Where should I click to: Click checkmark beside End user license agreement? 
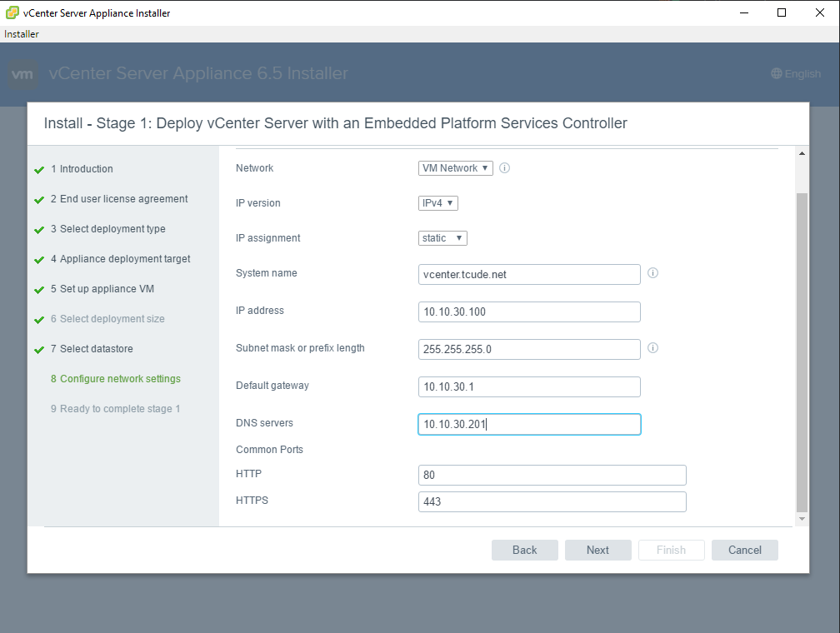pos(39,200)
